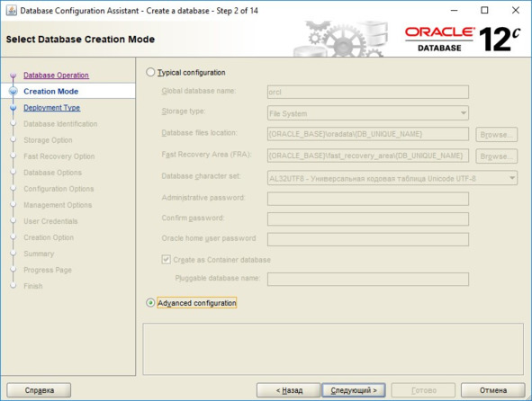This screenshot has height=401, width=532.
Task: Open help with the Справка button
Action: [39, 390]
